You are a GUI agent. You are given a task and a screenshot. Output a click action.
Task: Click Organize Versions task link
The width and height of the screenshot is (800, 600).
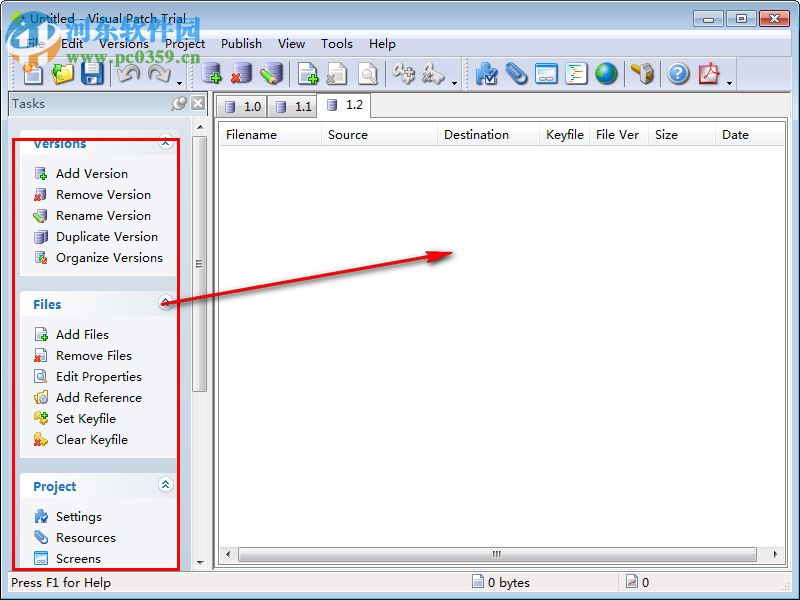[109, 258]
